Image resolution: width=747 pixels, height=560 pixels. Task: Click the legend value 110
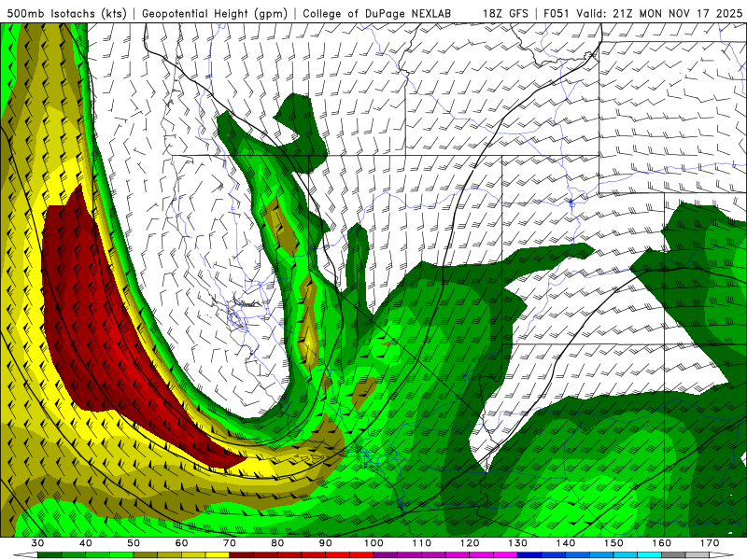pyautogui.click(x=422, y=543)
